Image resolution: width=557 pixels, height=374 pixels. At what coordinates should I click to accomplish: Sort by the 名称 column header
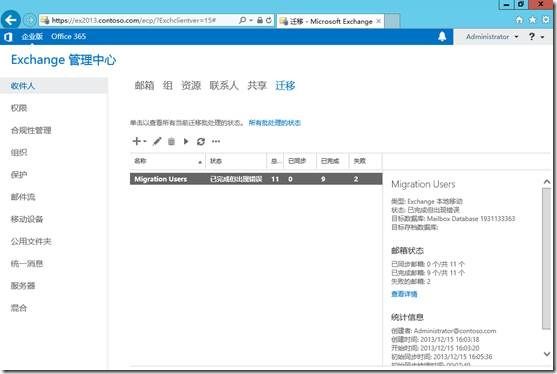tap(168, 161)
